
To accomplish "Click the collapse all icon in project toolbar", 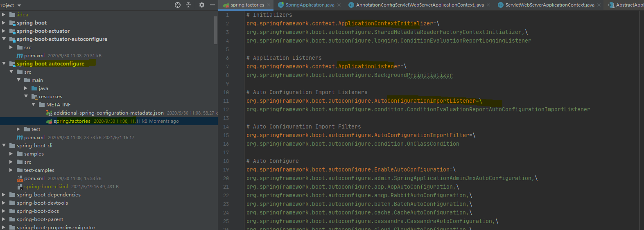I will click(188, 5).
